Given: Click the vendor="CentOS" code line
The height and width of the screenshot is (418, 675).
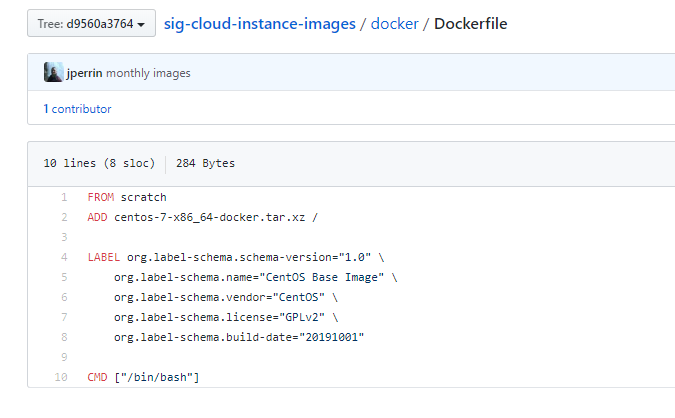Looking at the screenshot, I should coord(226,297).
